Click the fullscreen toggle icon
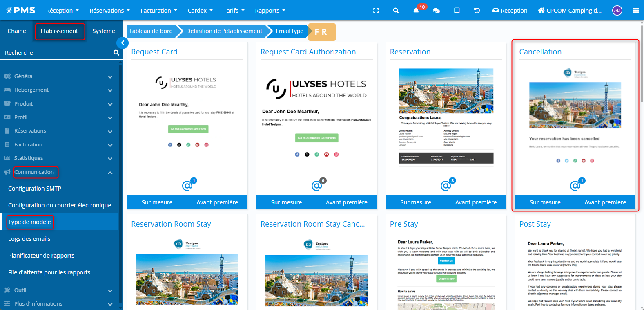644x310 pixels. pos(376,11)
